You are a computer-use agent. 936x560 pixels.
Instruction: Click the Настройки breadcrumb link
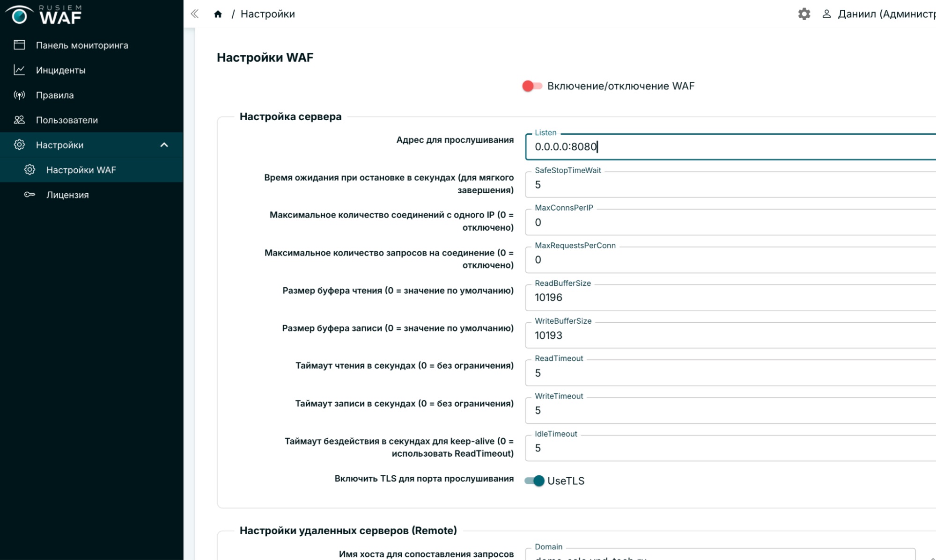267,14
